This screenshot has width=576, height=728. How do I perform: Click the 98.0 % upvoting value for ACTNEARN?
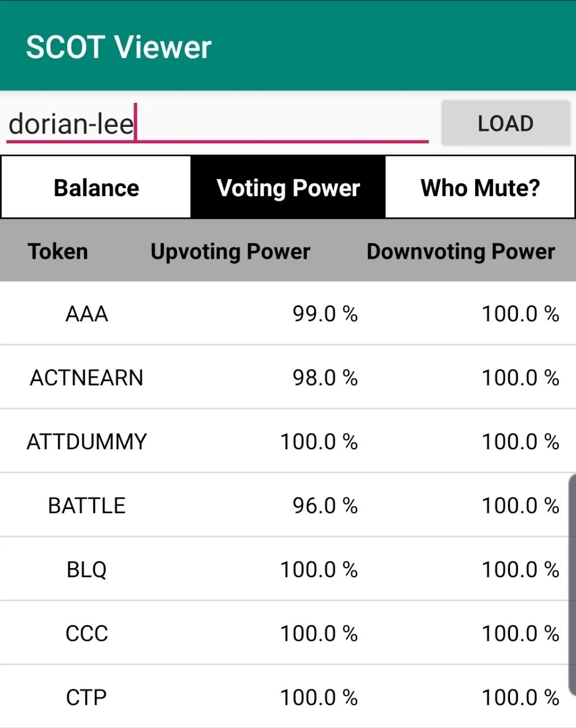click(x=325, y=377)
